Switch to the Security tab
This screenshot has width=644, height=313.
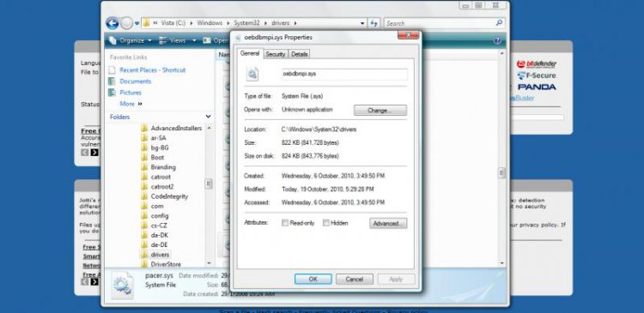(x=275, y=54)
